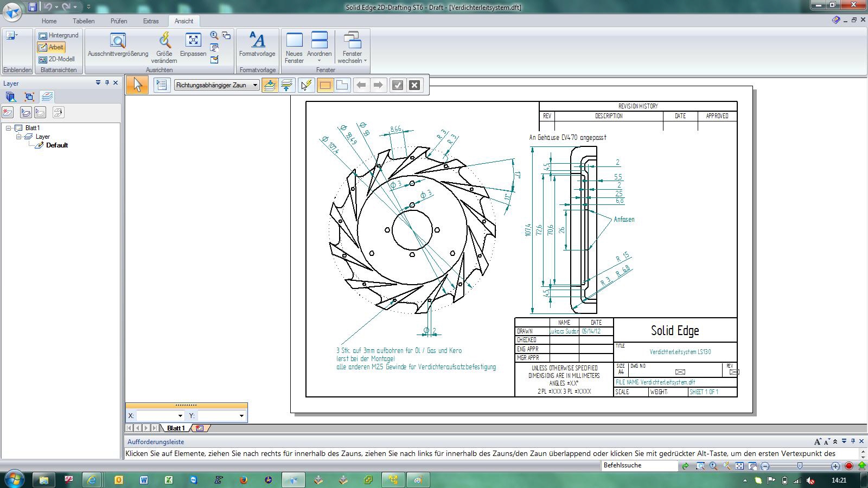Select the arrow selection tool in command bar
This screenshot has width=868, height=488.
coord(138,85)
